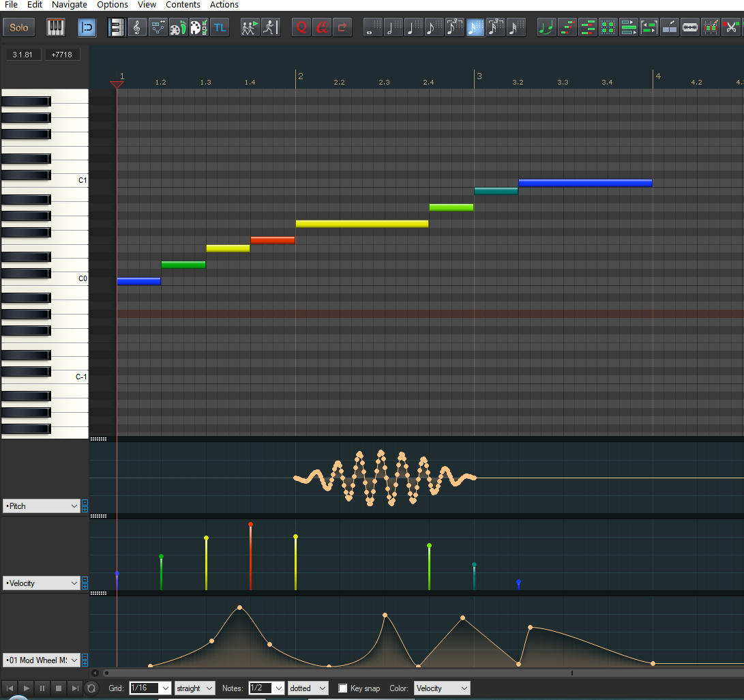Click the green tied notes legato icon
Image resolution: width=744 pixels, height=700 pixels.
pos(547,27)
